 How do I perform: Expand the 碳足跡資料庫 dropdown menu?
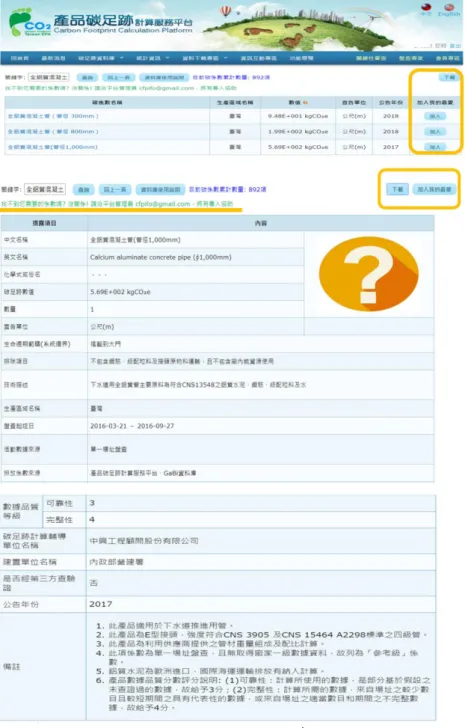pos(100,58)
